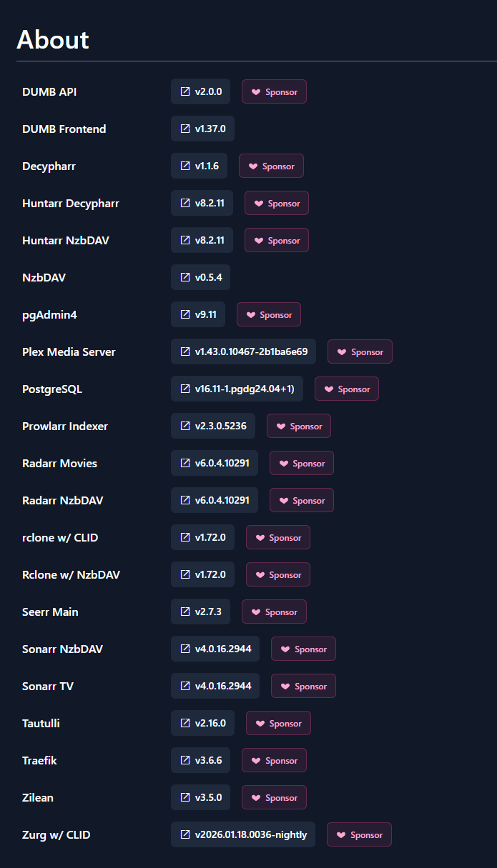
Task: Sponsor the PostgreSQL project
Action: point(347,389)
